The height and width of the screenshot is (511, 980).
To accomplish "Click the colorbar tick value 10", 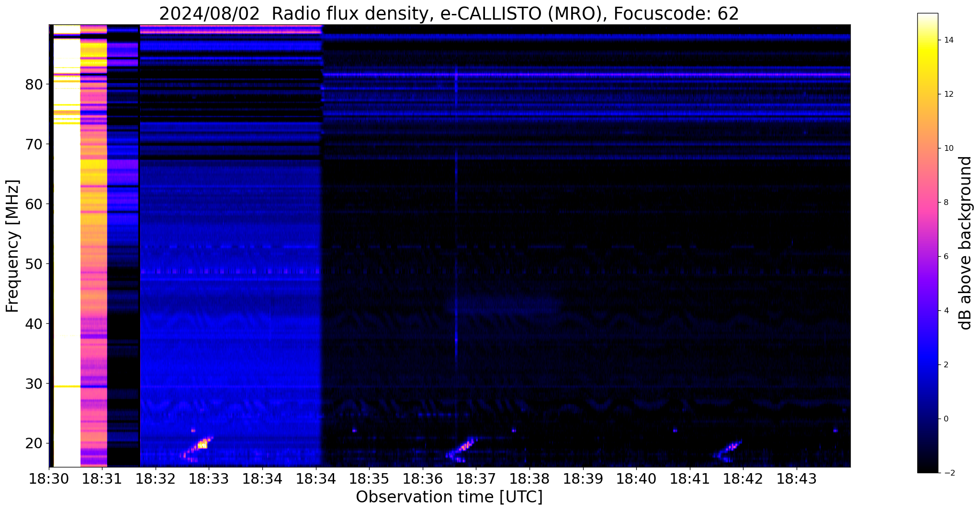I will click(948, 148).
